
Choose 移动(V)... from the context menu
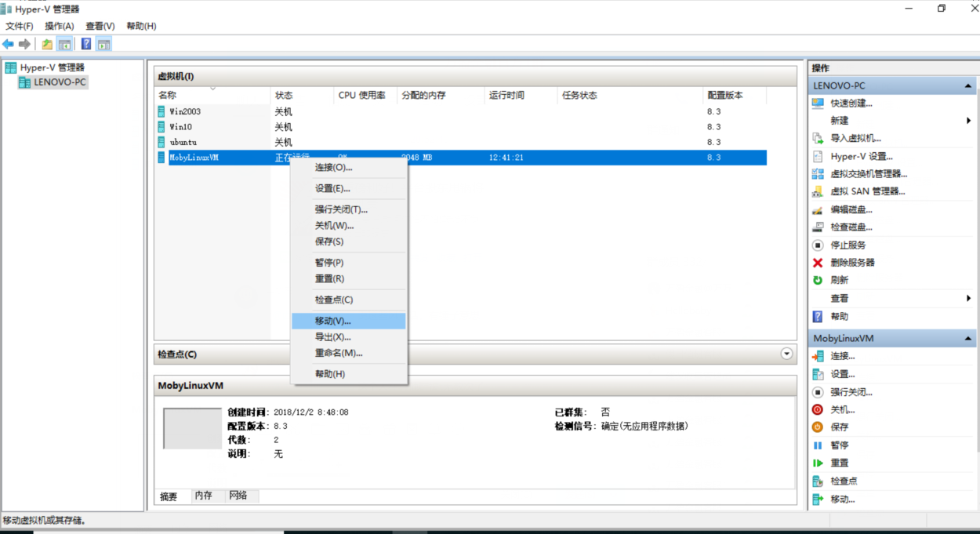pyautogui.click(x=349, y=321)
